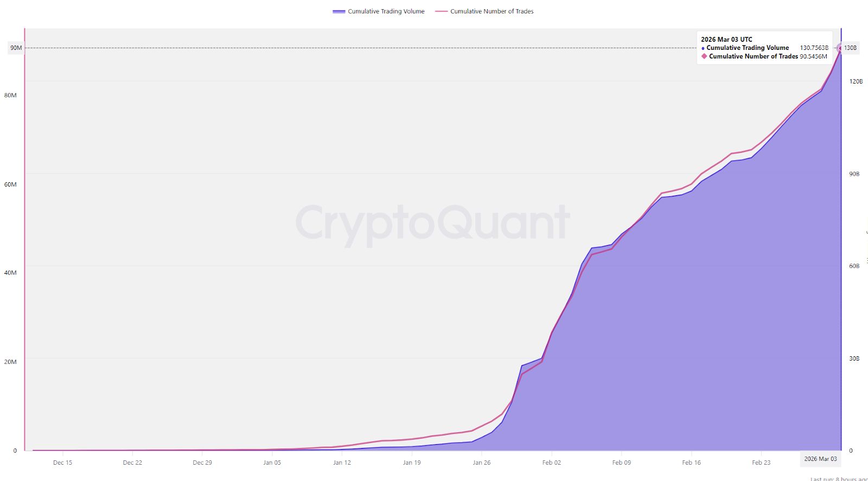Click the 40M label on left axis
This screenshot has width=868, height=481.
tap(10, 273)
